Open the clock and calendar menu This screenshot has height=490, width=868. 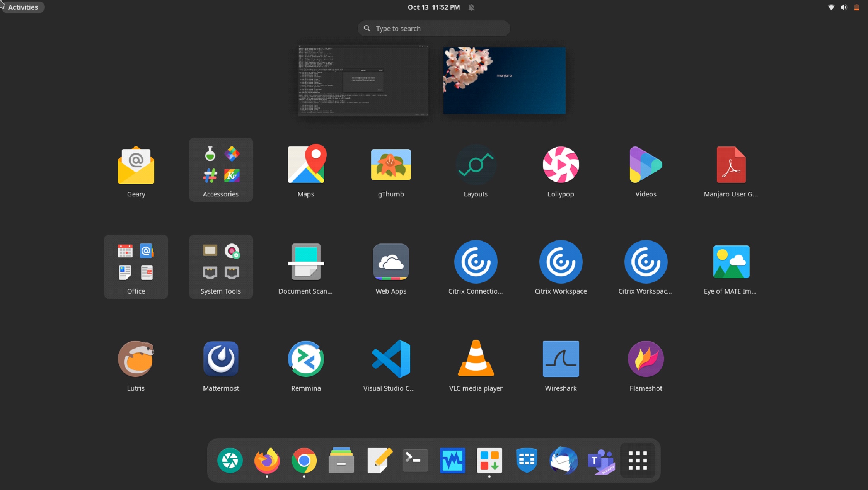(433, 7)
